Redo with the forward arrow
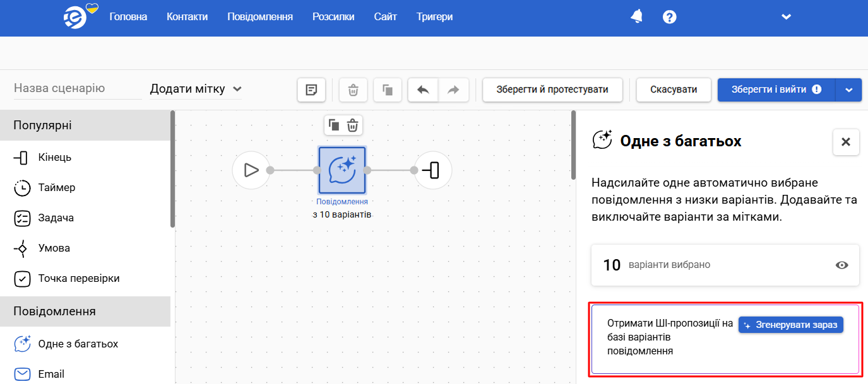This screenshot has height=384, width=868. pyautogui.click(x=453, y=90)
